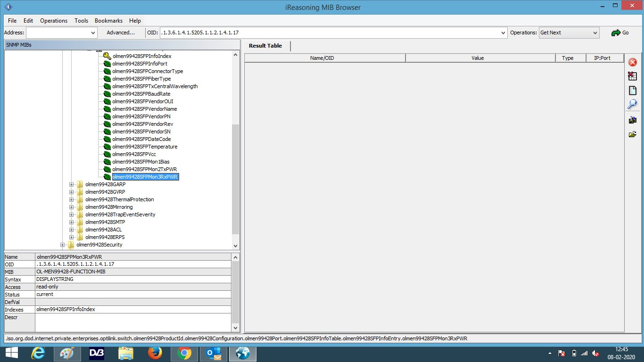Click the down arrow of MIB tree scrollbar
Image resolution: width=644 pixels, height=362 pixels.
(236, 246)
